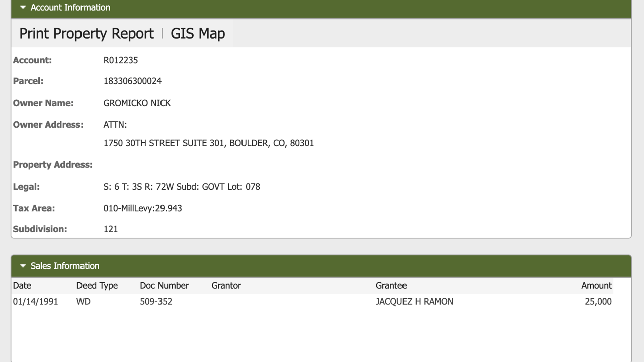The width and height of the screenshot is (644, 362).
Task: Click subdivision value 121
Action: coord(111,229)
